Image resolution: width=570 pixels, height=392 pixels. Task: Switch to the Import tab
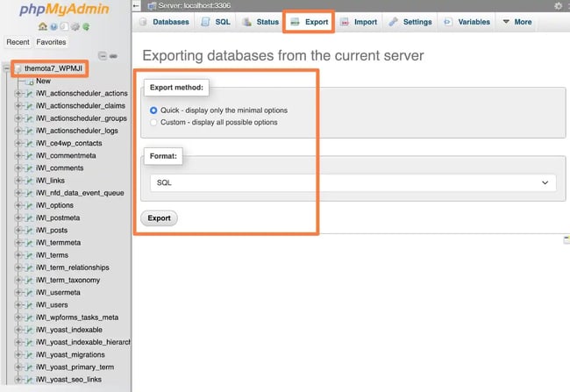359,21
